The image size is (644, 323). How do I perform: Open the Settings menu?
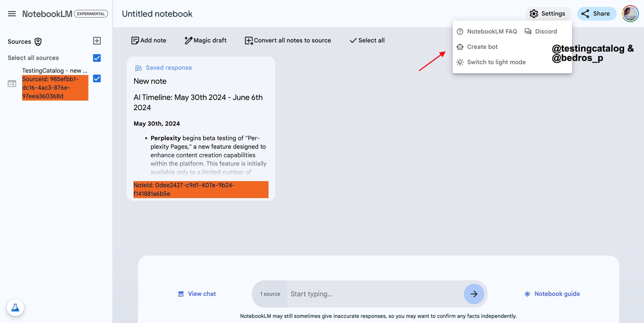(x=548, y=14)
